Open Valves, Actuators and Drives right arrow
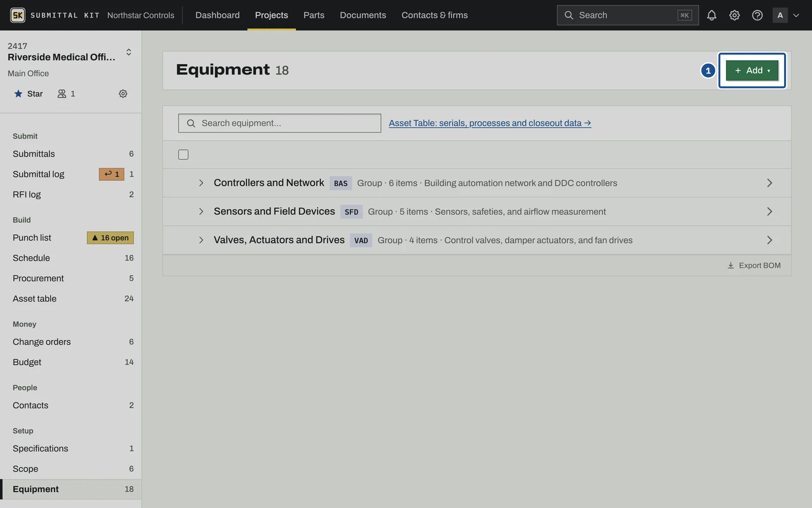The image size is (812, 508). [769, 240]
